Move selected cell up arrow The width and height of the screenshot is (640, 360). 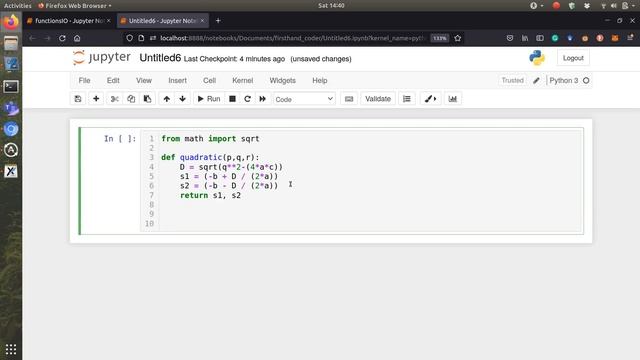167,99
